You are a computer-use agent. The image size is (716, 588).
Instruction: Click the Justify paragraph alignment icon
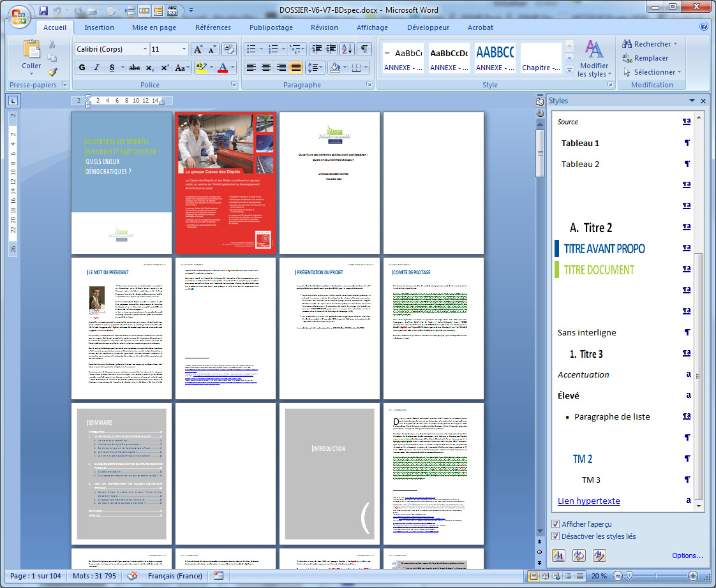296,68
